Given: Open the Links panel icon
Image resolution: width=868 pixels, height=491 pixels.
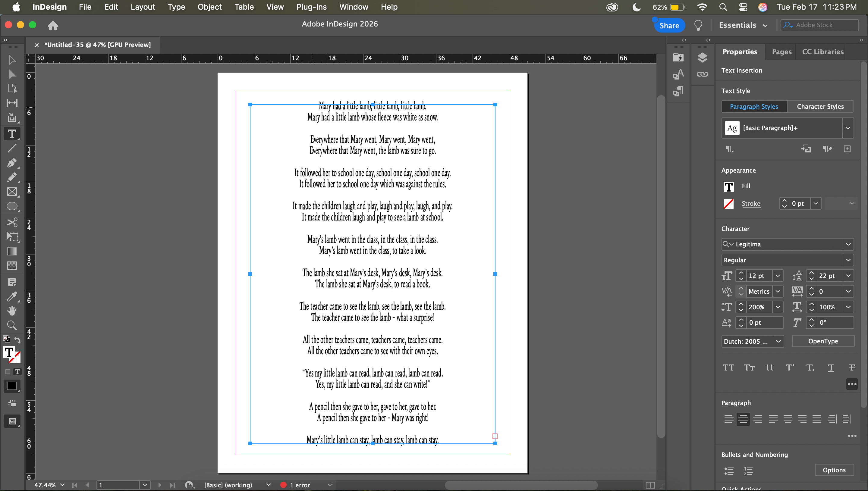Looking at the screenshot, I should (702, 74).
